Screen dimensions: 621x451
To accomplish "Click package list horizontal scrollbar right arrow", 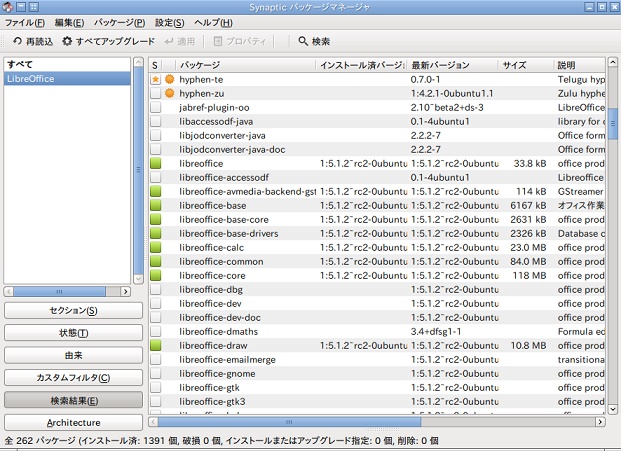I will pos(600,422).
